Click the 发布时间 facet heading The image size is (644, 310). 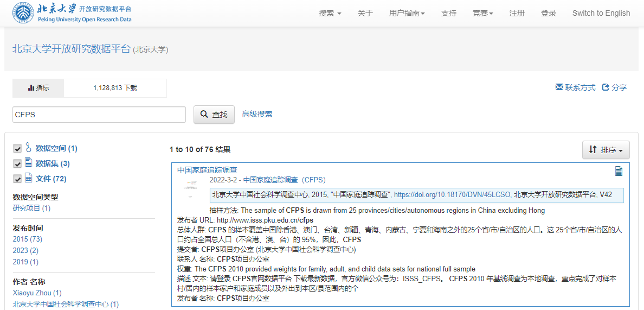click(x=28, y=228)
